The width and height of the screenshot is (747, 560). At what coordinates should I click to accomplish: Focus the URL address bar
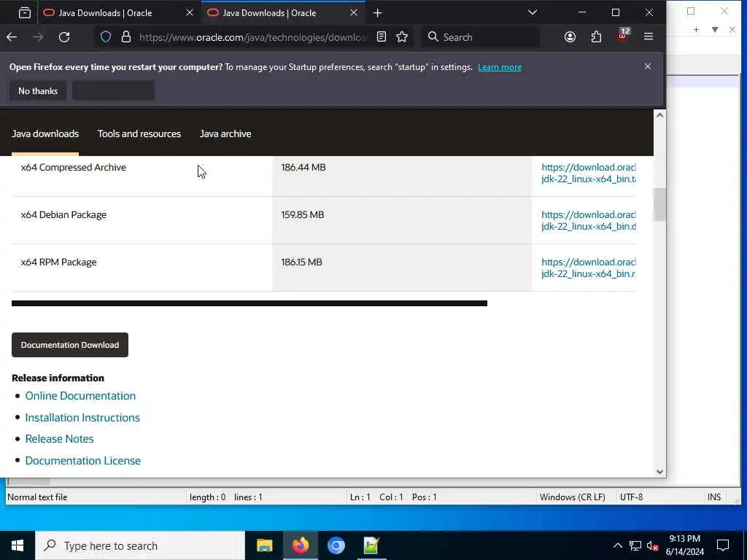coord(252,37)
